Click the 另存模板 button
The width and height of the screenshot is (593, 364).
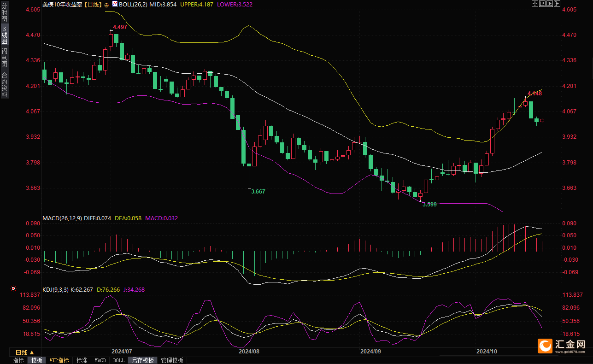[x=143, y=360]
